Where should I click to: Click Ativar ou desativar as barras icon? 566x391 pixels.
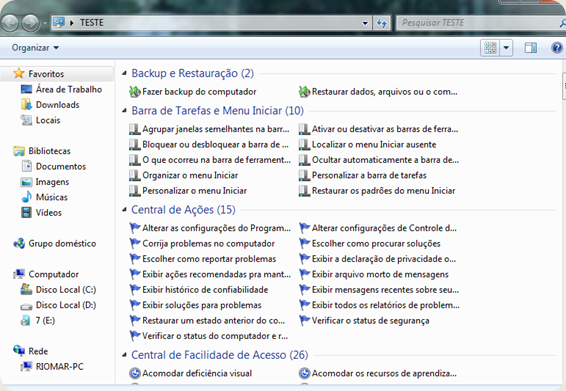[304, 129]
